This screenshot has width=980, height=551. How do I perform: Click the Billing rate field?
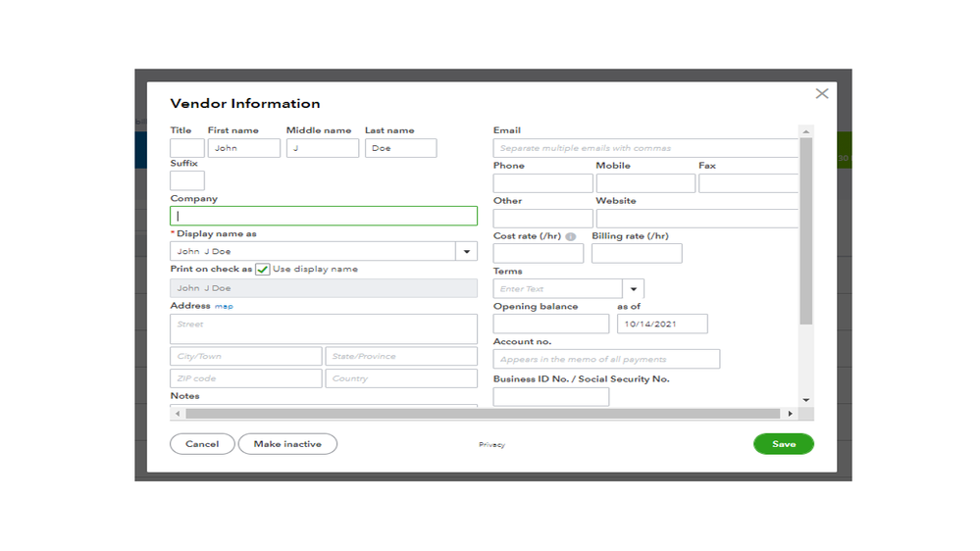[637, 253]
